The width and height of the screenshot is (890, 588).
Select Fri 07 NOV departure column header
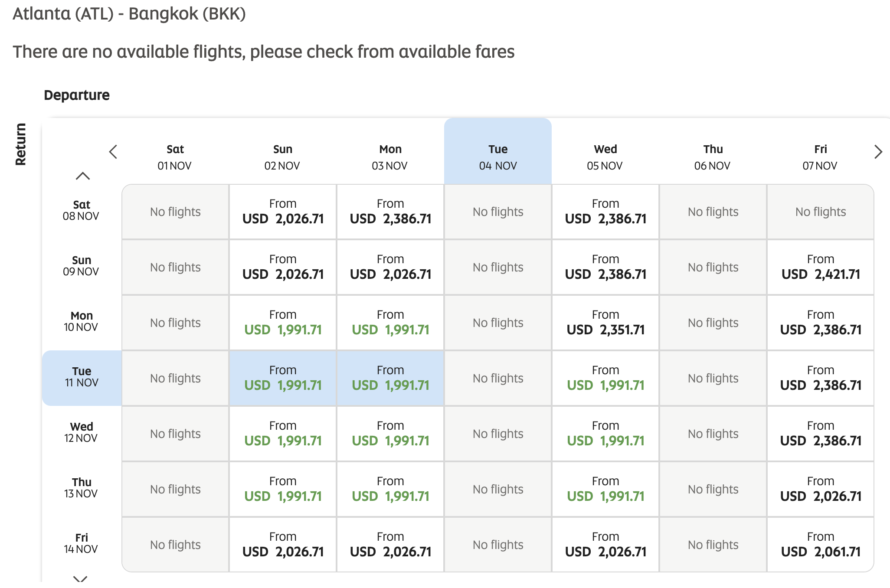[820, 157]
